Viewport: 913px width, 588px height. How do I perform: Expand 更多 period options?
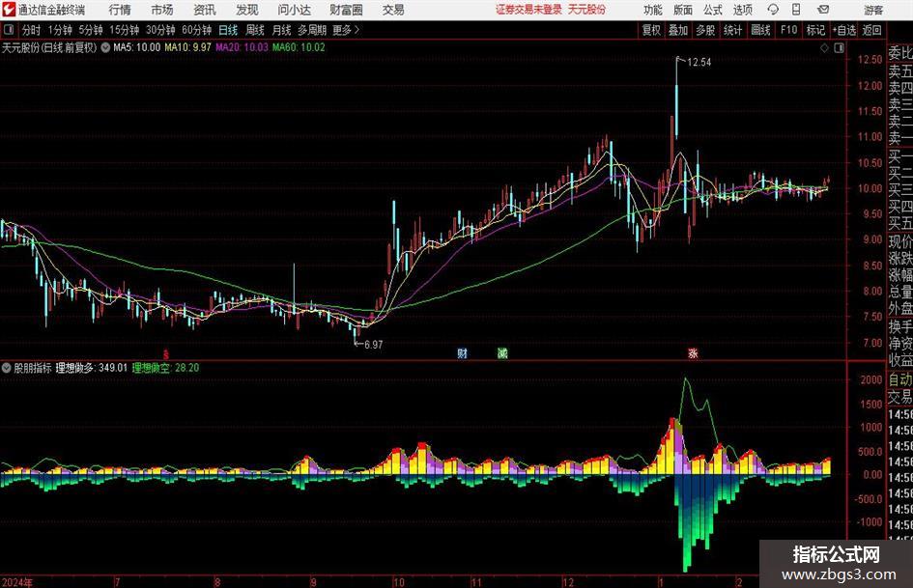pyautogui.click(x=346, y=30)
